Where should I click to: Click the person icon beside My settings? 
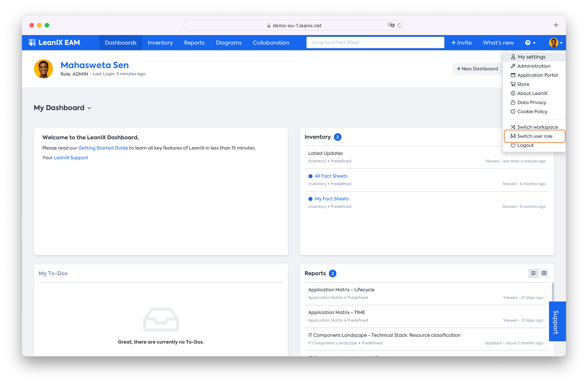click(x=513, y=57)
